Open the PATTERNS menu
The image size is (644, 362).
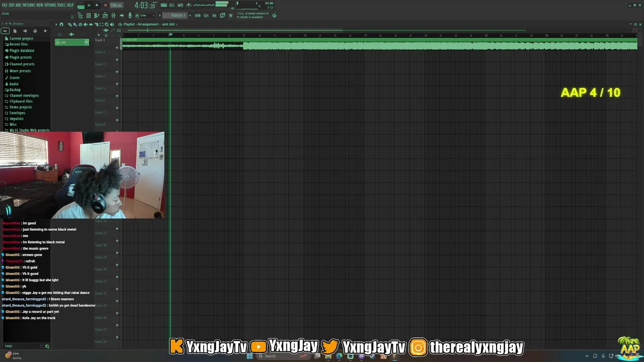(29, 5)
